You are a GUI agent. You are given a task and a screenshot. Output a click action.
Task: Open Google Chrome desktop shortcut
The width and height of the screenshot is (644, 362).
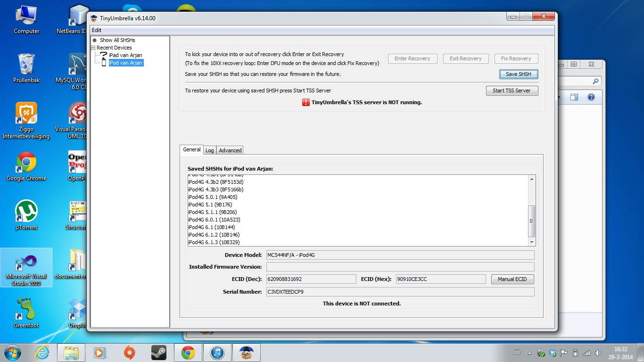[26, 166]
